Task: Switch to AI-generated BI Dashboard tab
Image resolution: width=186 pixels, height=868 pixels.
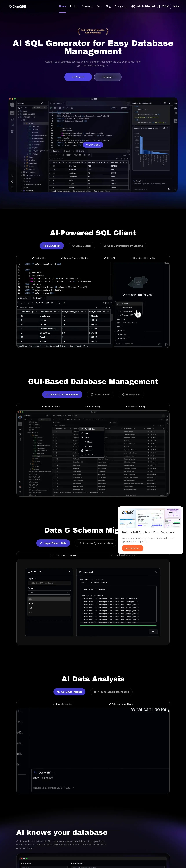Action: click(111, 692)
